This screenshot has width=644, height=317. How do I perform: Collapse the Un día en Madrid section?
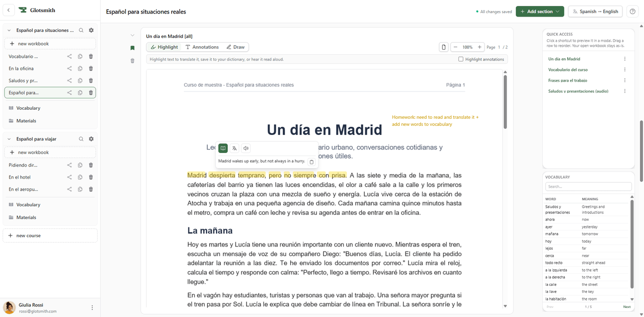tap(132, 35)
